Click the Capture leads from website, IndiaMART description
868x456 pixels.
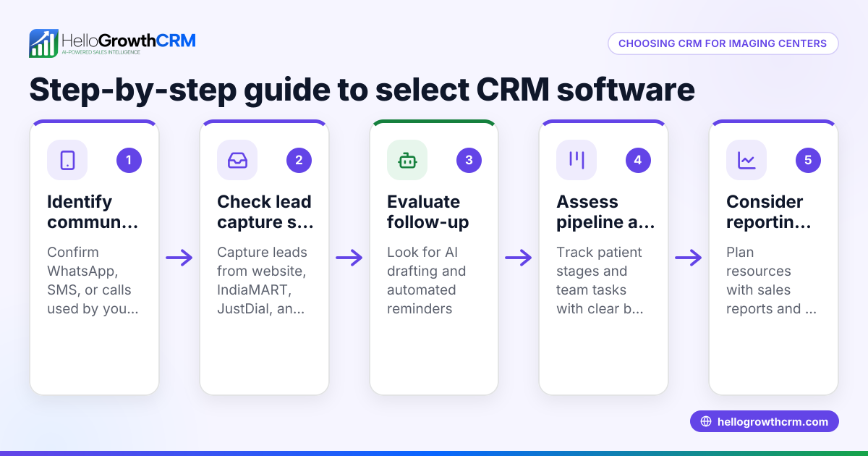(x=263, y=280)
